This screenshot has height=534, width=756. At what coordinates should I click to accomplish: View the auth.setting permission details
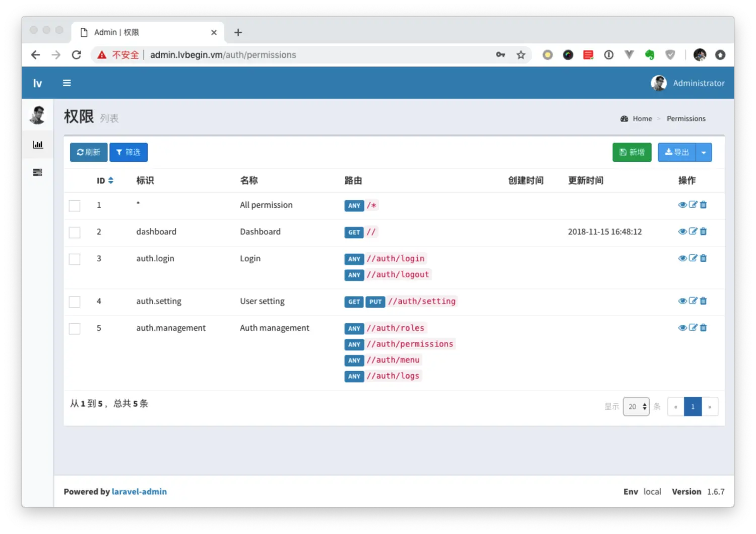pyautogui.click(x=682, y=301)
